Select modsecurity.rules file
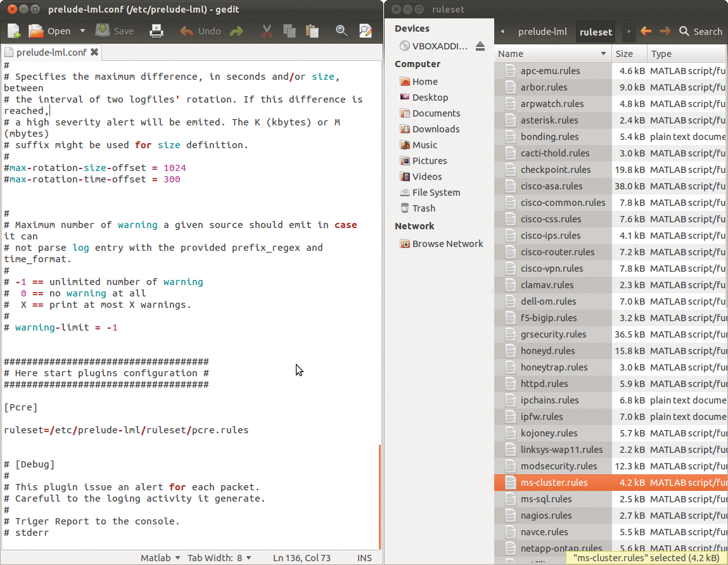This screenshot has width=728, height=565. point(611,466)
